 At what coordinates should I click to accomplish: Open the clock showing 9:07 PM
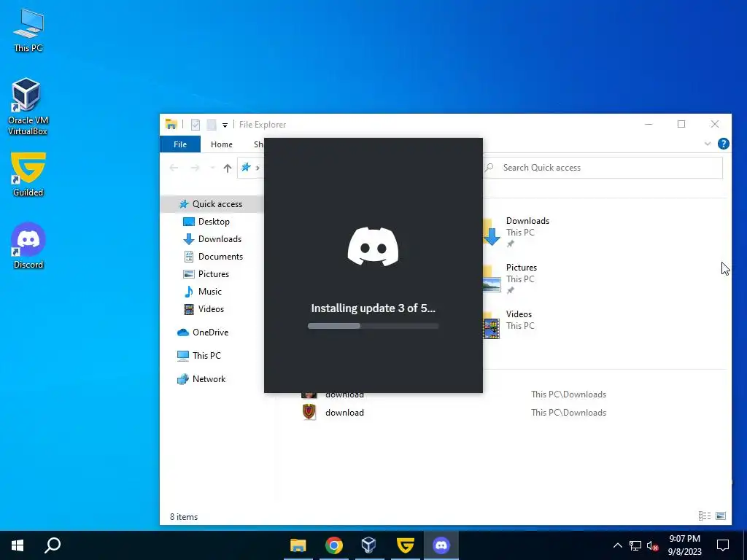pyautogui.click(x=684, y=545)
